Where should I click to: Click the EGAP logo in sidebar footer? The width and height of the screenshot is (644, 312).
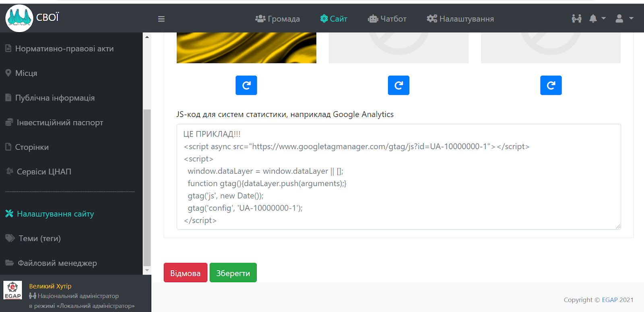click(x=13, y=291)
